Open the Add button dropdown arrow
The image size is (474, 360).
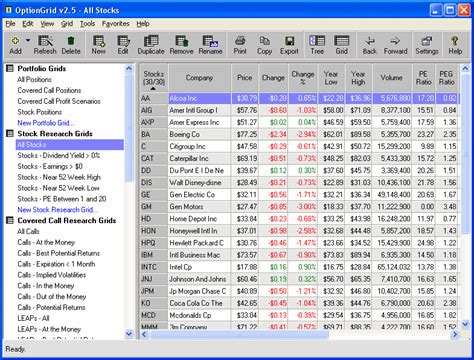pyautogui.click(x=28, y=40)
